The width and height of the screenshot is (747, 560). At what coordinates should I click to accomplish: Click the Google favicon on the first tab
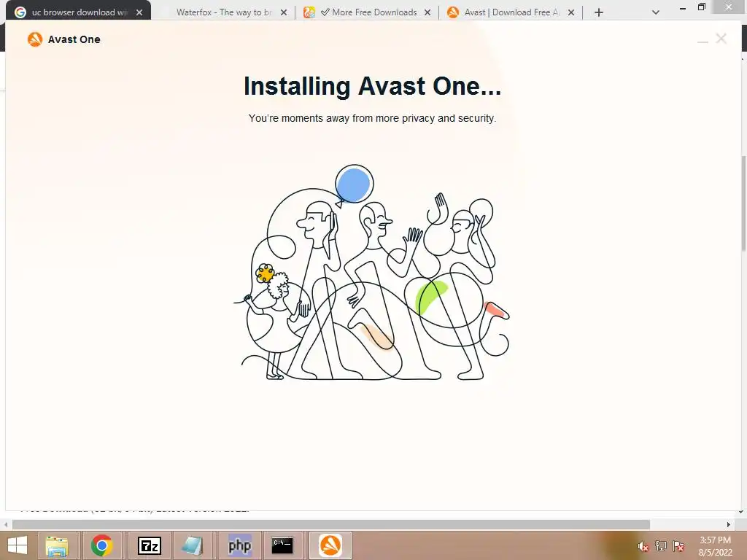20,12
